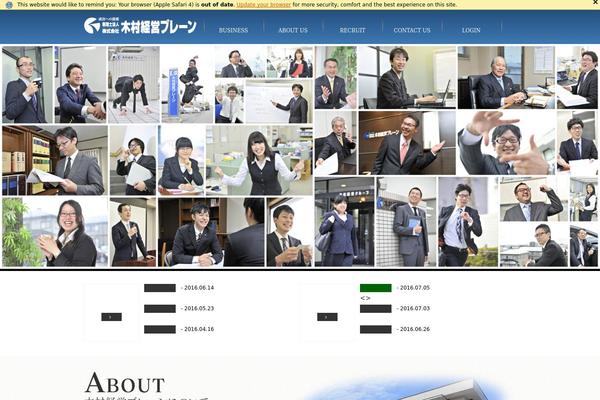Open photo of woman writing at desk

coord(181,160)
